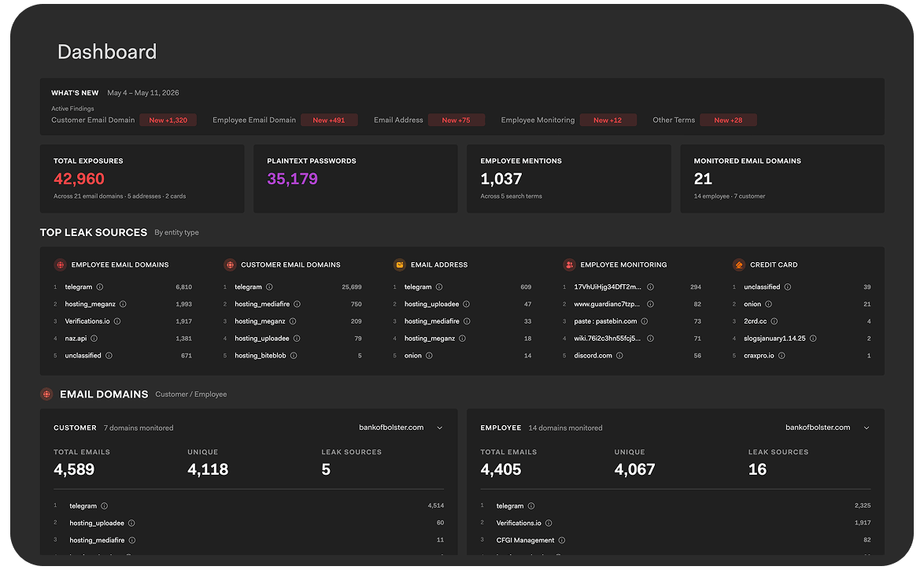Screen dimensions: 924x570
Task: Click the Email Address envelope icon
Action: 400,265
